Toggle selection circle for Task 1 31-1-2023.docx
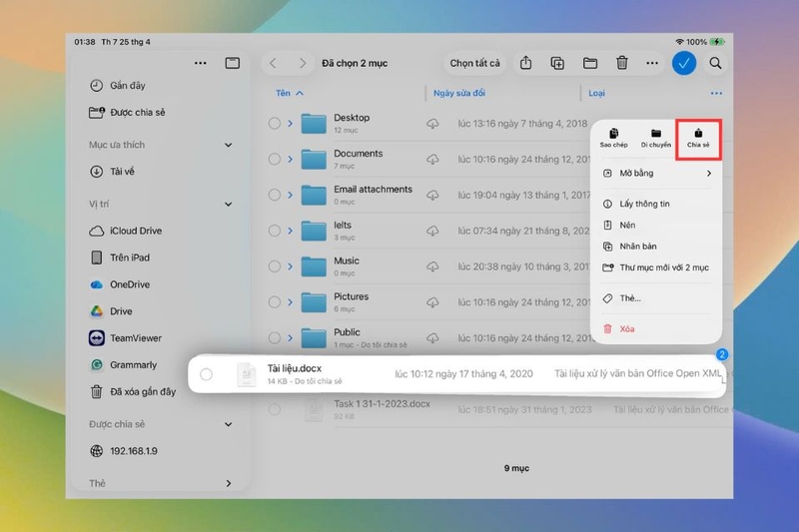This screenshot has width=799, height=532. click(x=274, y=409)
